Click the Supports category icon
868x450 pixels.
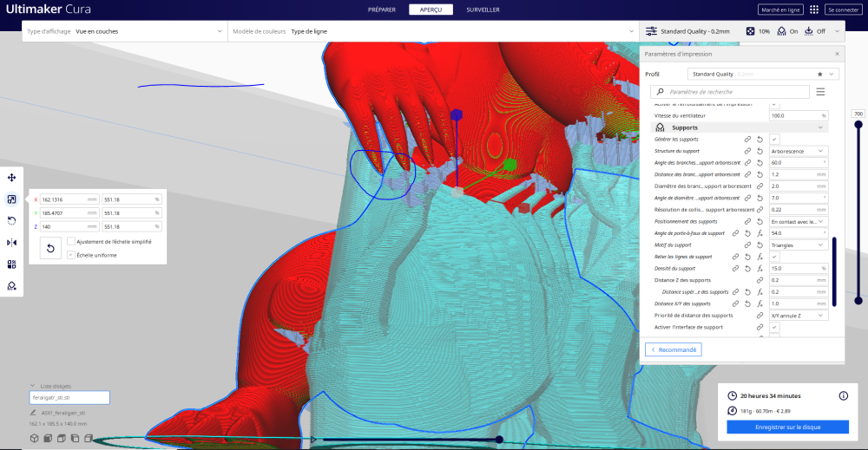[x=660, y=127]
